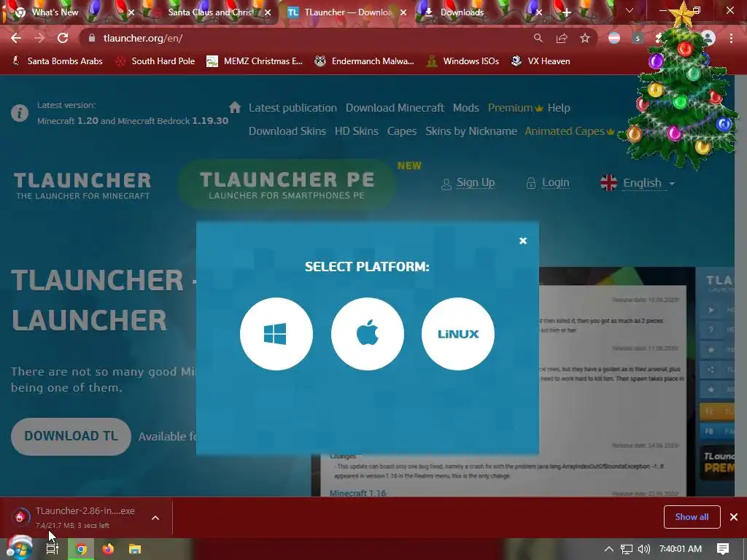This screenshot has height=560, width=747.
Task: Open Mods menu item
Action: click(466, 108)
